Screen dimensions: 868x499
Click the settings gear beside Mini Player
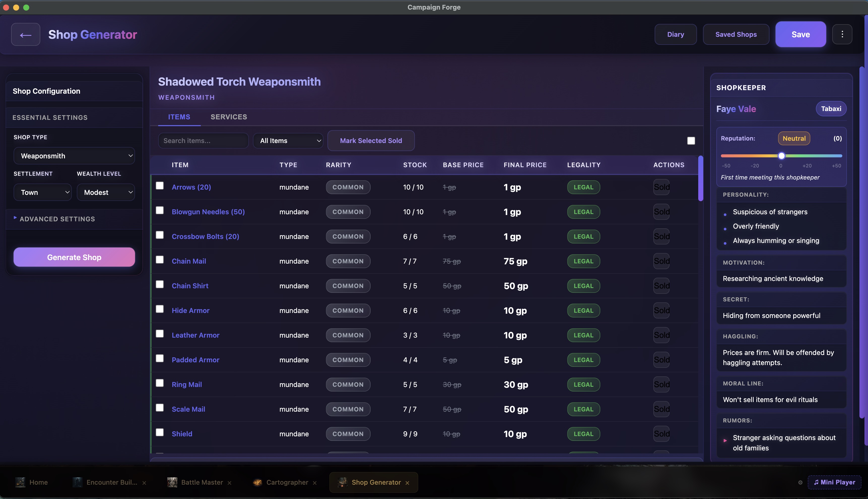point(800,483)
